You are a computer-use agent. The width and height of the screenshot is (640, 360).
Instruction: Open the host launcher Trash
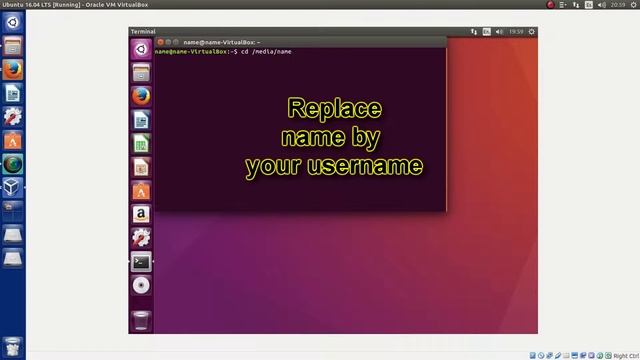coord(13,347)
